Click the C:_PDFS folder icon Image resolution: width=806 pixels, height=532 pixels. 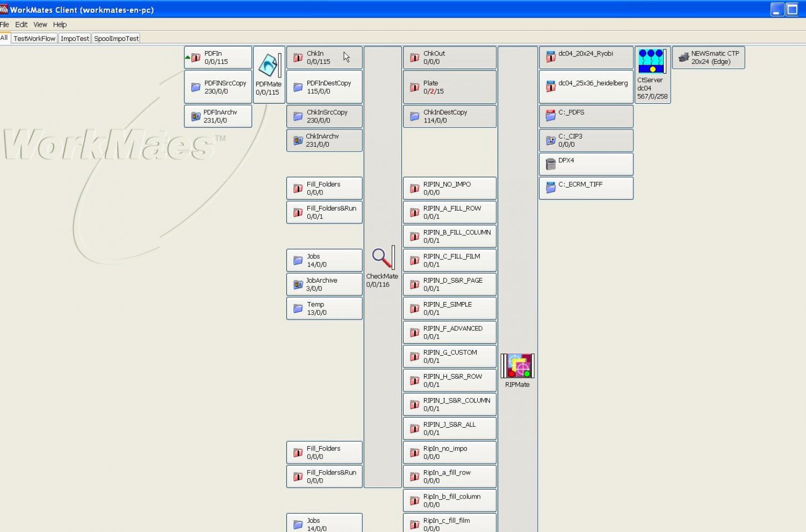[551, 115]
